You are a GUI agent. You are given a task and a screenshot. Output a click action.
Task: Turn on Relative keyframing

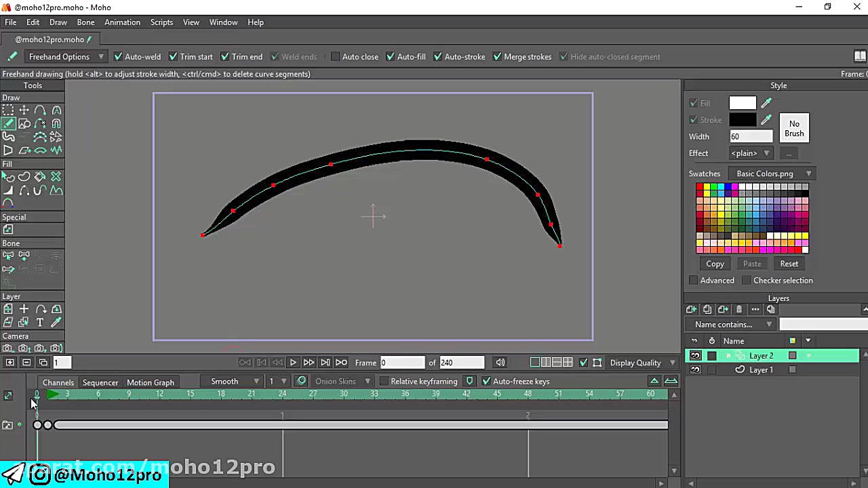pyautogui.click(x=384, y=382)
